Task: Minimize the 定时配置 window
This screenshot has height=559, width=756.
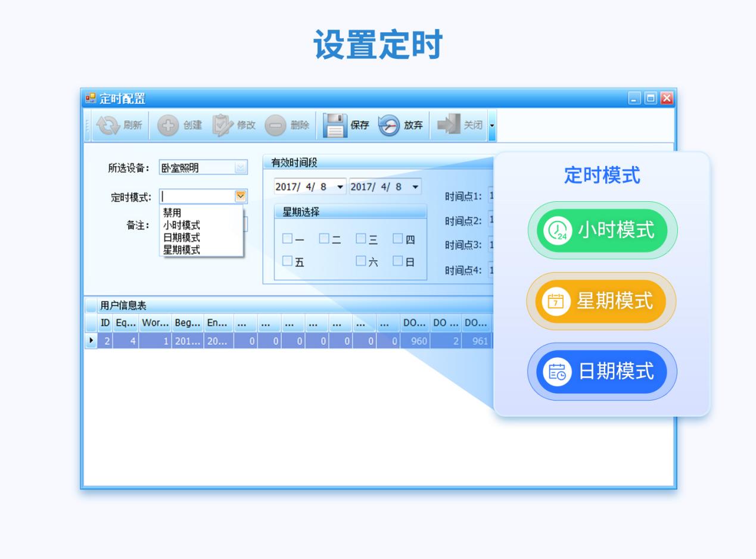Action: pyautogui.click(x=636, y=98)
